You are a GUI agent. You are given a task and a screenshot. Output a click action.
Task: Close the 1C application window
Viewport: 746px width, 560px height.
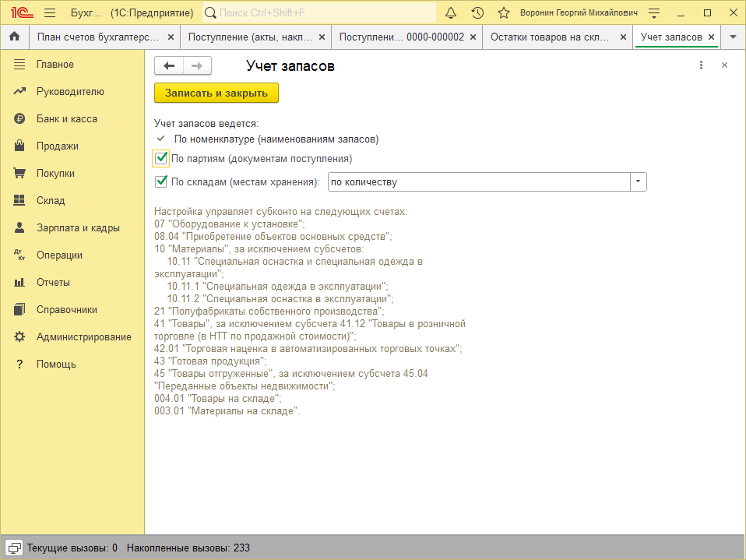click(x=734, y=12)
